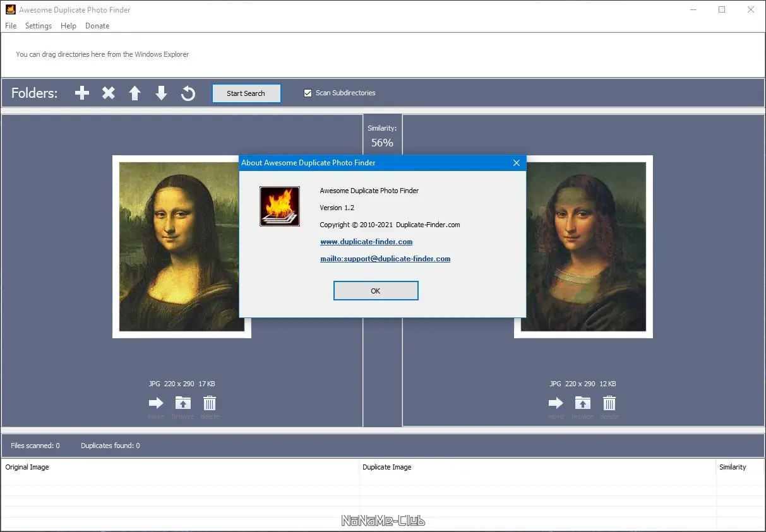Screen dimensions: 766x532
Task: Click the Start Search button
Action: [x=246, y=93]
